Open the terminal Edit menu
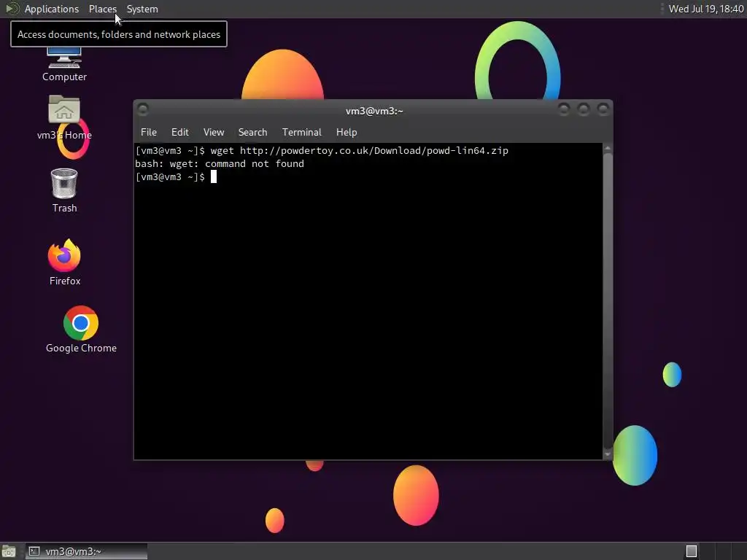The width and height of the screenshot is (747, 560). click(x=179, y=132)
